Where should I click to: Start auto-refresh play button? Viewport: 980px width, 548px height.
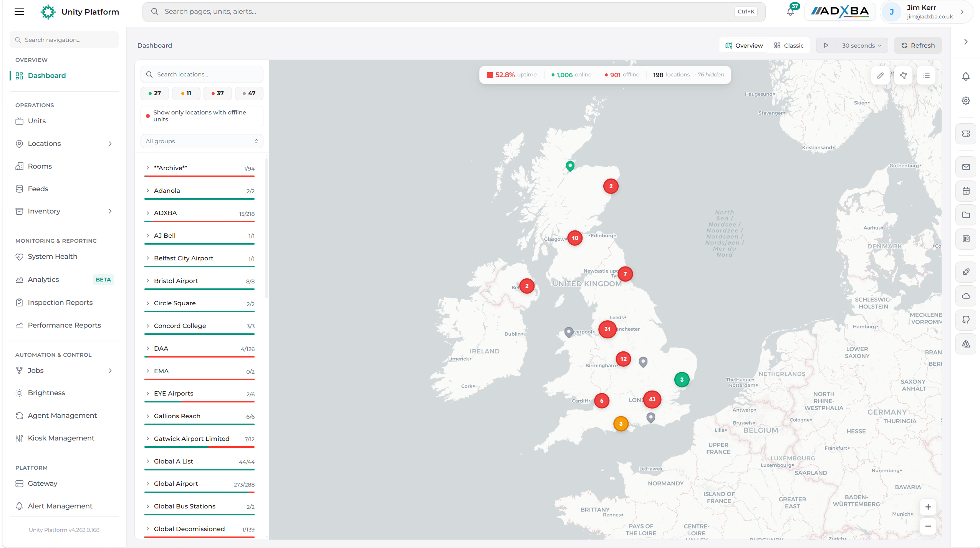coord(826,45)
